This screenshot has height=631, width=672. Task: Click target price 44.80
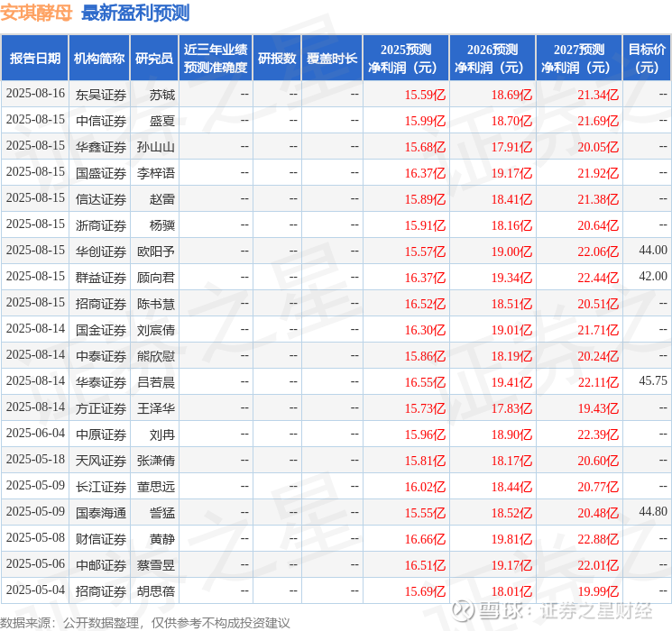pos(653,511)
